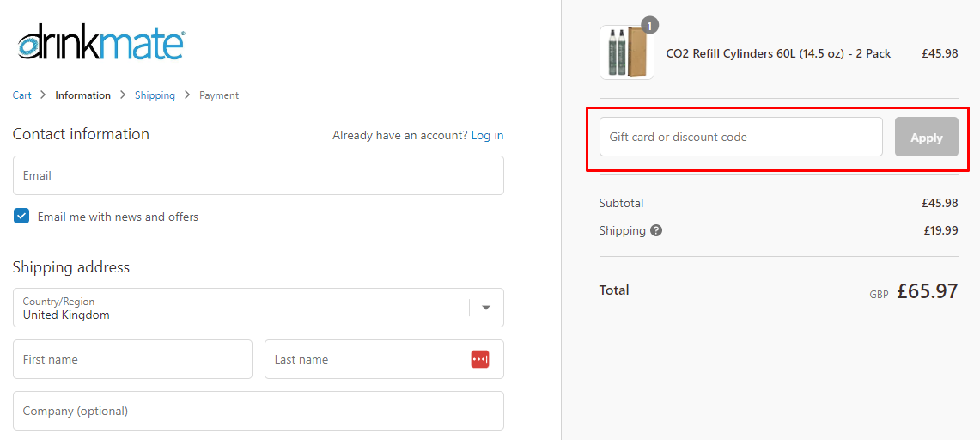Click the CO2 cylinders product thumbnail
The height and width of the screenshot is (440, 980).
click(x=627, y=52)
